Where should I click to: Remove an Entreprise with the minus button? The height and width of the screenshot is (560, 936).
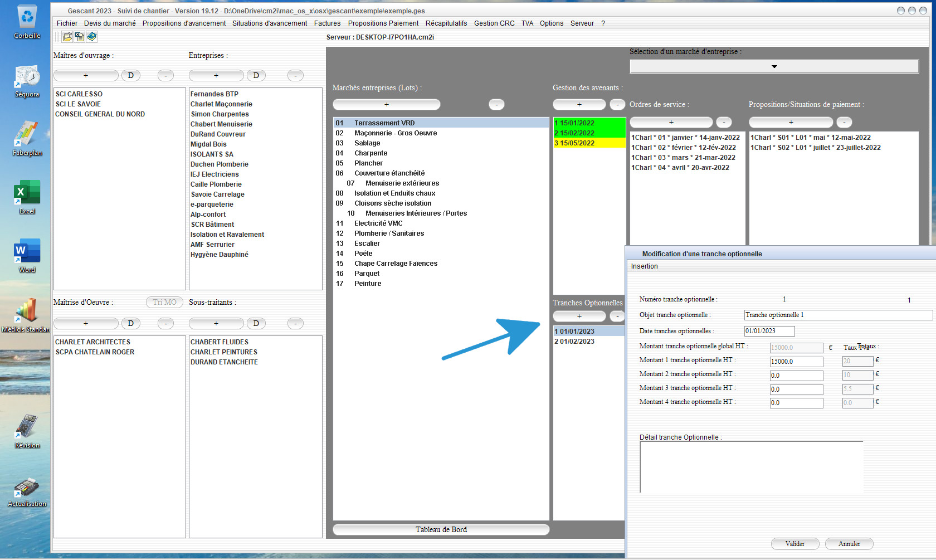click(295, 75)
